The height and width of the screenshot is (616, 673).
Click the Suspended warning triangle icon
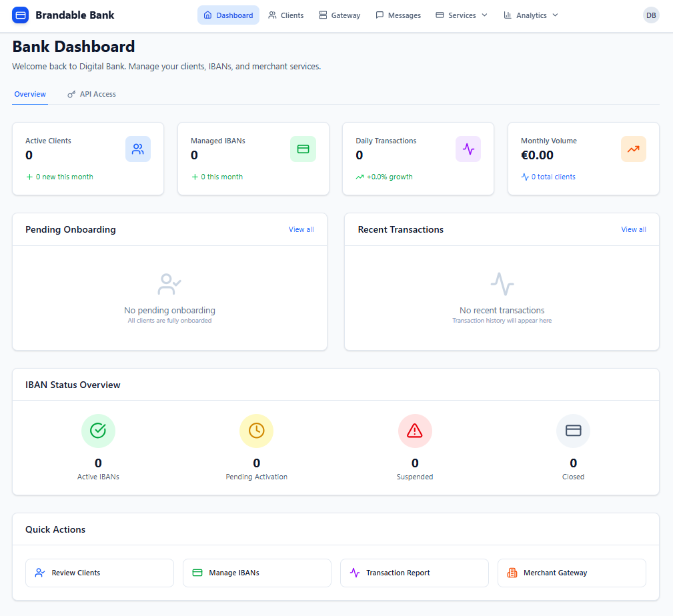click(415, 431)
